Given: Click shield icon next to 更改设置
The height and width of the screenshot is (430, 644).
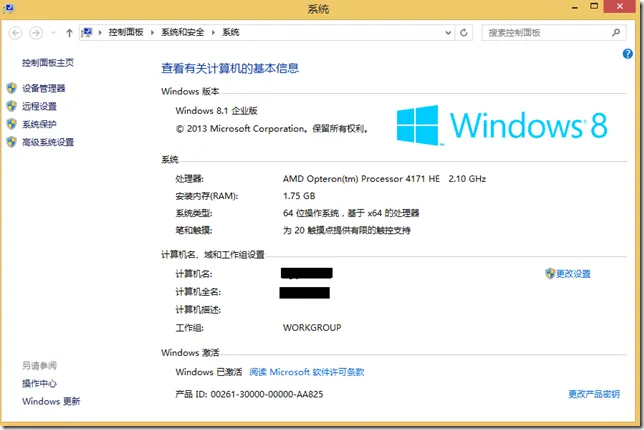Looking at the screenshot, I should [550, 274].
